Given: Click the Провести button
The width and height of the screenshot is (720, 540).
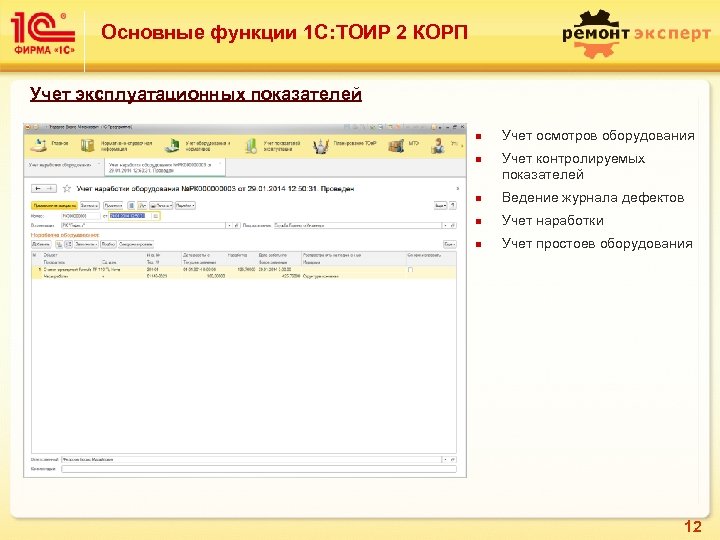Looking at the screenshot, I should pos(113,205).
